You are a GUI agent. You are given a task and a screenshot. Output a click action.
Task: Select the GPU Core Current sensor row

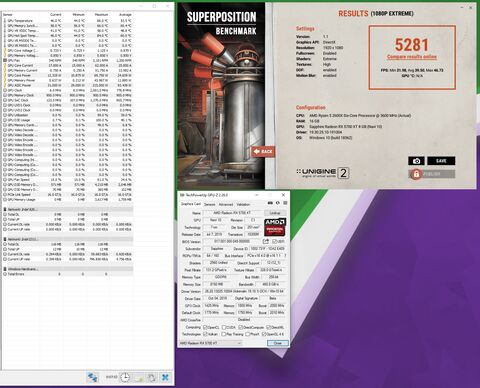coord(68,65)
